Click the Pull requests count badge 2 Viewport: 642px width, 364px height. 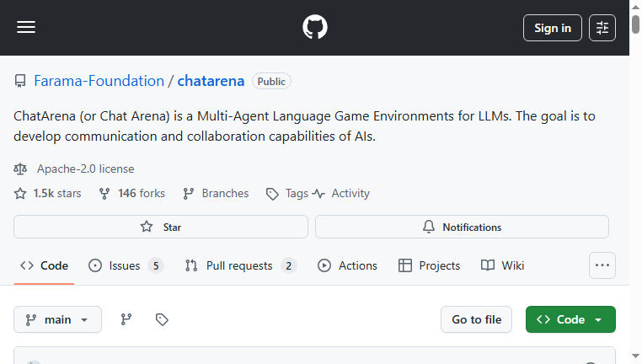pyautogui.click(x=289, y=265)
